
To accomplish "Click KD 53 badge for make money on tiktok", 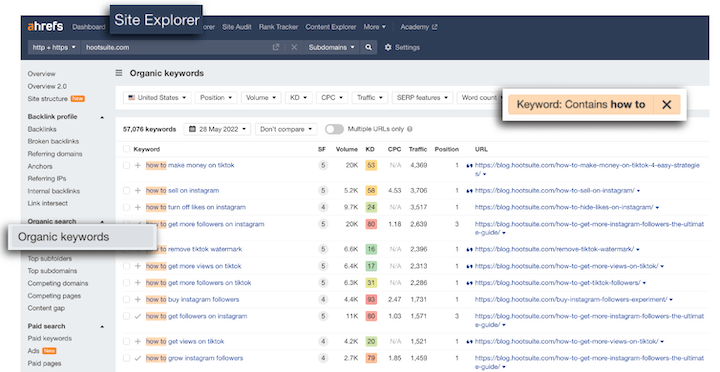I will click(x=371, y=165).
